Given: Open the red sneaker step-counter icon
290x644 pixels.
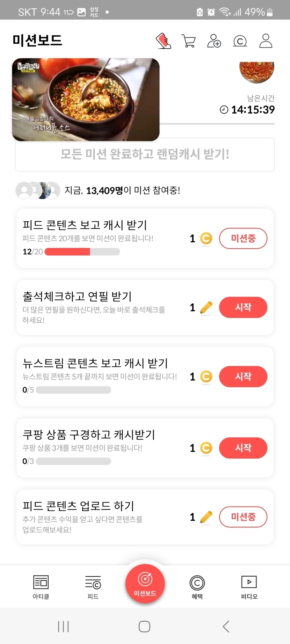Looking at the screenshot, I should (164, 41).
